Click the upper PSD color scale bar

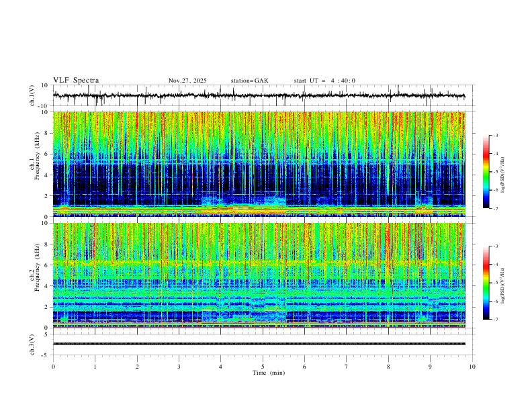pos(486,172)
